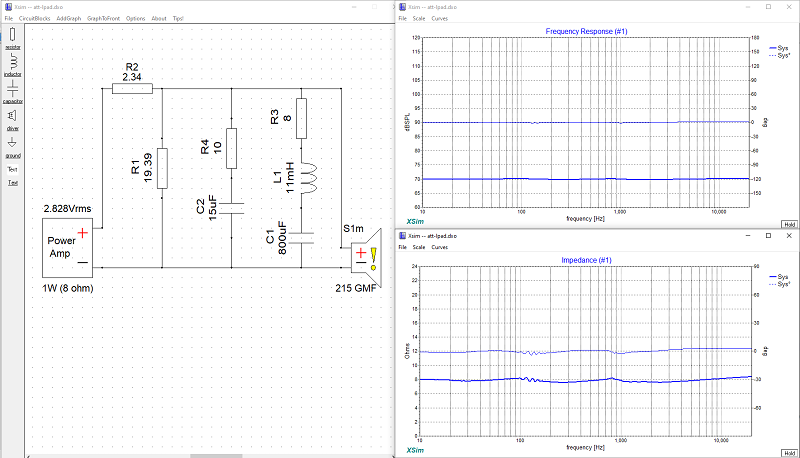Open the File menu in the Frequency Response window
This screenshot has width=800, height=458.
[x=403, y=18]
